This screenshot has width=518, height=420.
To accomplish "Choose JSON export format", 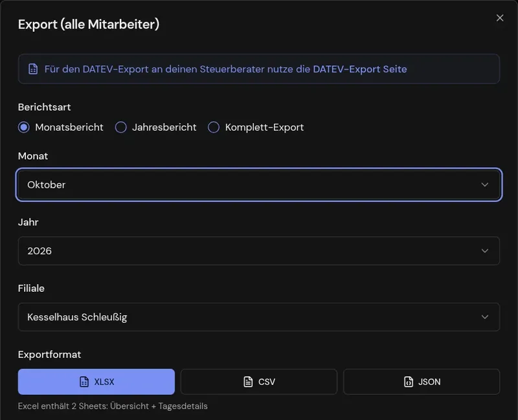I will pyautogui.click(x=422, y=382).
